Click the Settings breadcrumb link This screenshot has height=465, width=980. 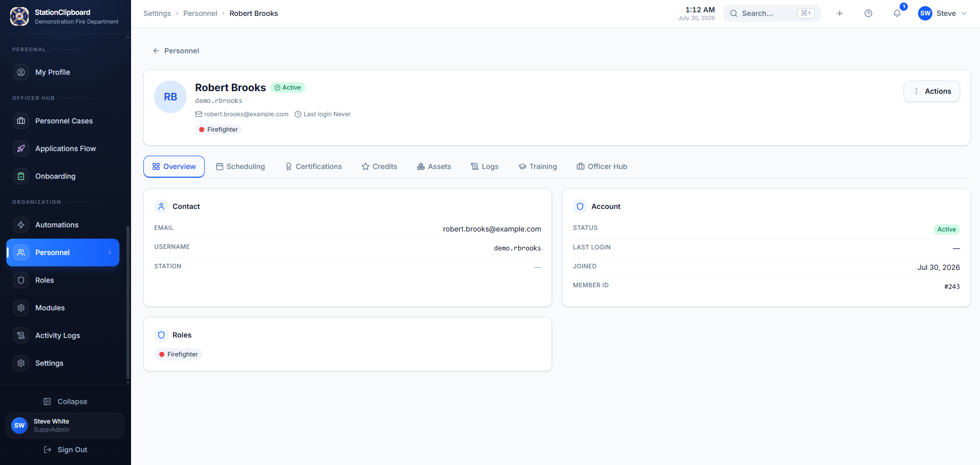(x=157, y=13)
